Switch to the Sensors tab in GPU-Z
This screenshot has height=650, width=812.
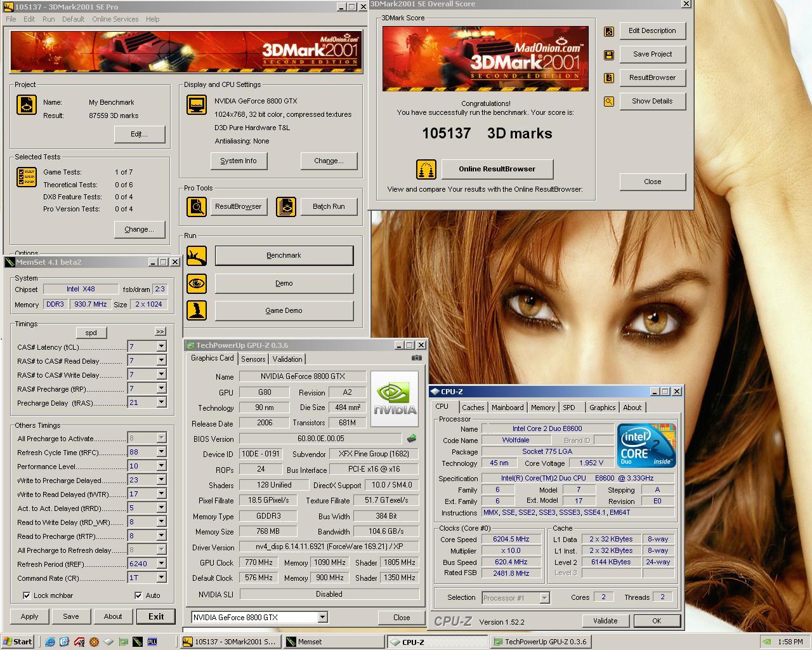253,359
